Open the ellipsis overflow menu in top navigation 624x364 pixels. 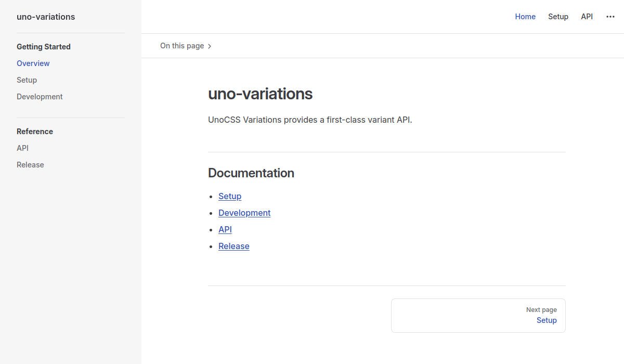610,16
